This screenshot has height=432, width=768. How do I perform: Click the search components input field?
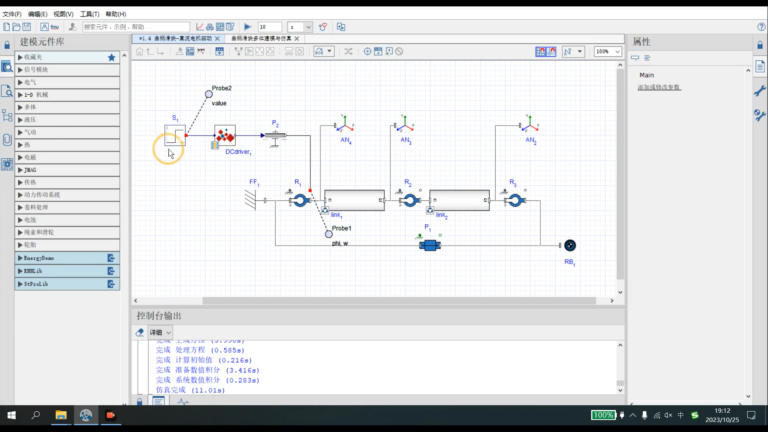point(136,27)
